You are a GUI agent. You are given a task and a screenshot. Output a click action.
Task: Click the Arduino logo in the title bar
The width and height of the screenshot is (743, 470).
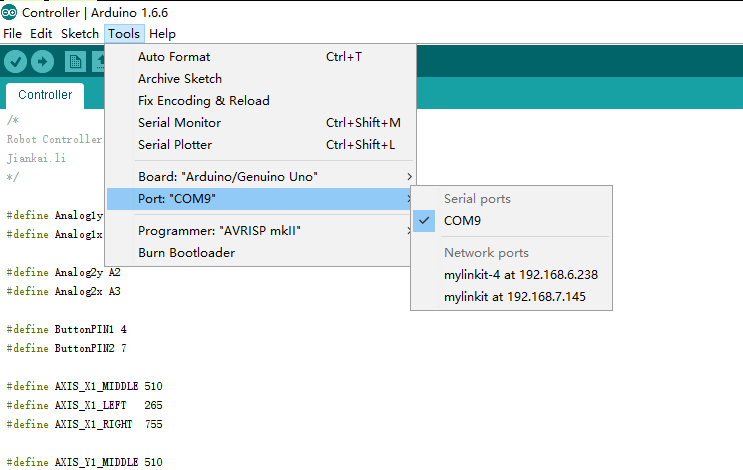coord(9,12)
